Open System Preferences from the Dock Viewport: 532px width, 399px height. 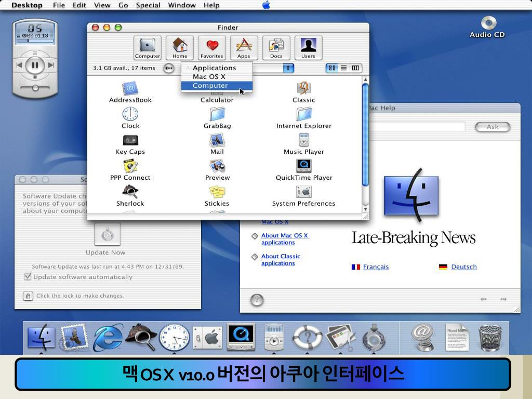(x=208, y=337)
